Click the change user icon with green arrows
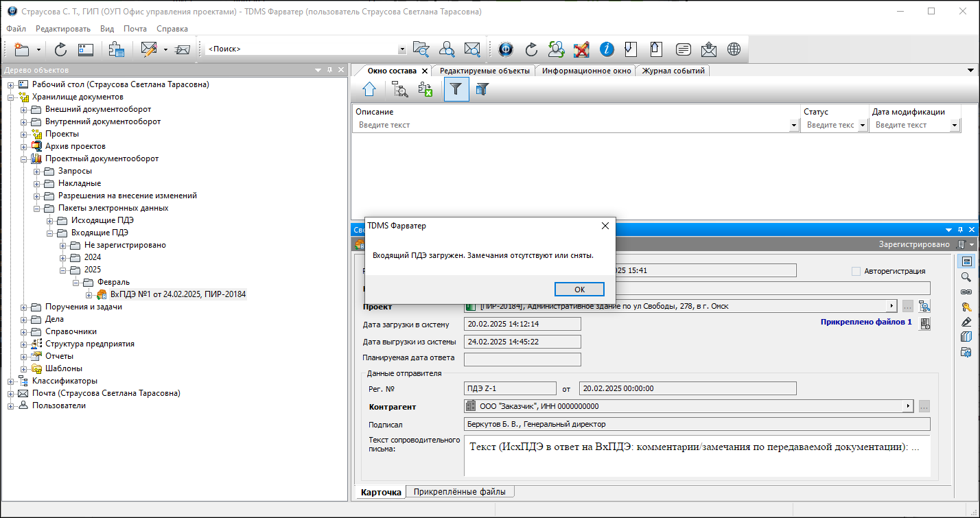 (557, 49)
